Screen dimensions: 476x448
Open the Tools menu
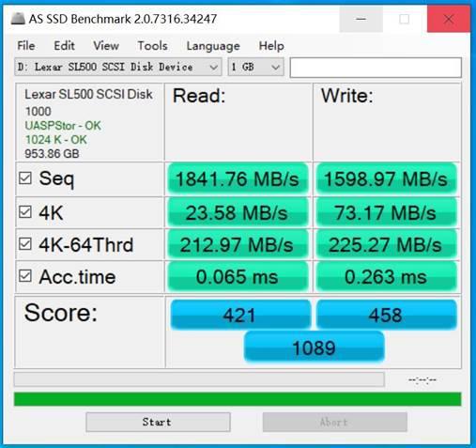pos(152,46)
